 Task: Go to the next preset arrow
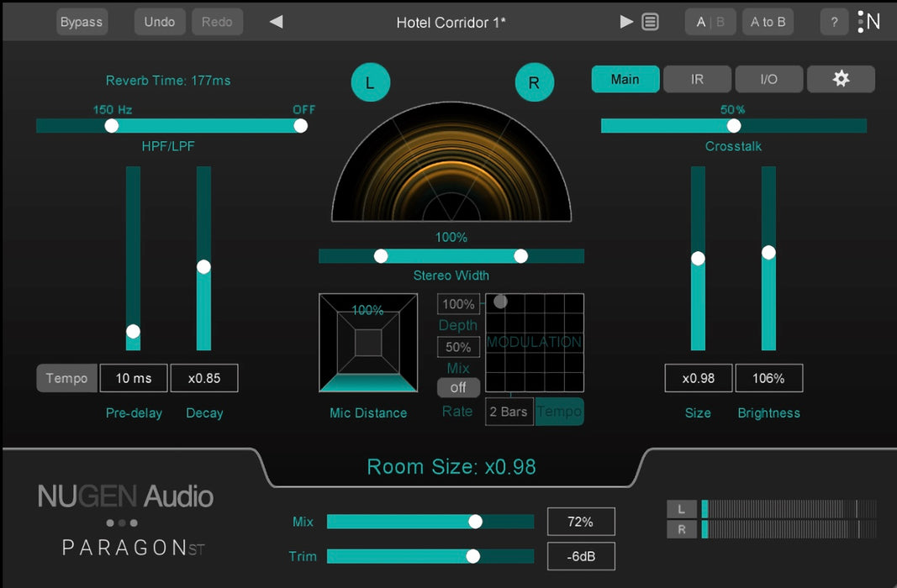point(626,22)
